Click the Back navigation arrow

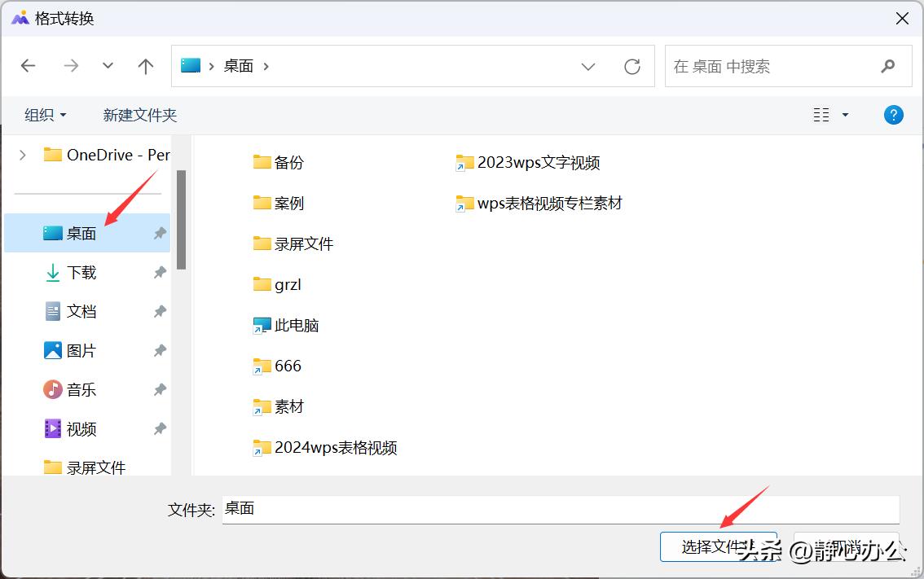coord(29,67)
